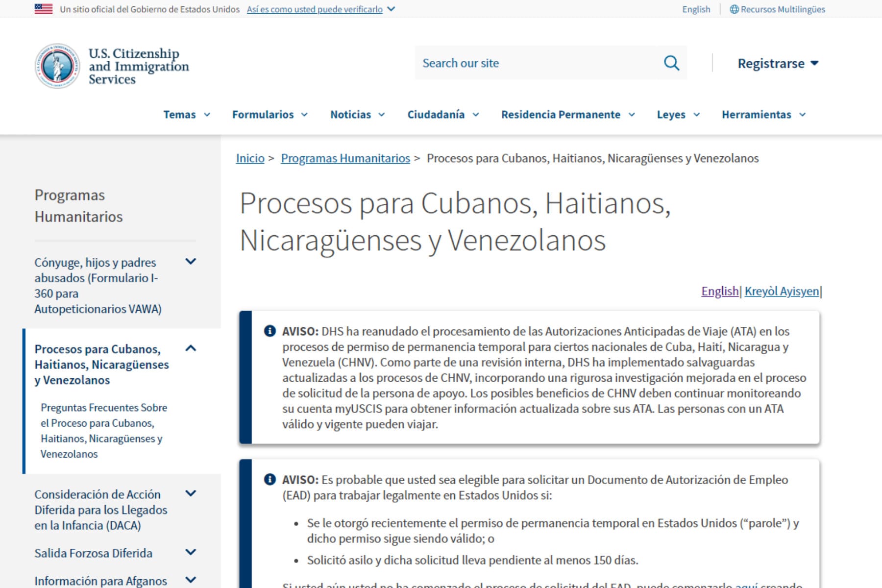Click the globe icon beside Recursos Multilingües

coord(734,8)
